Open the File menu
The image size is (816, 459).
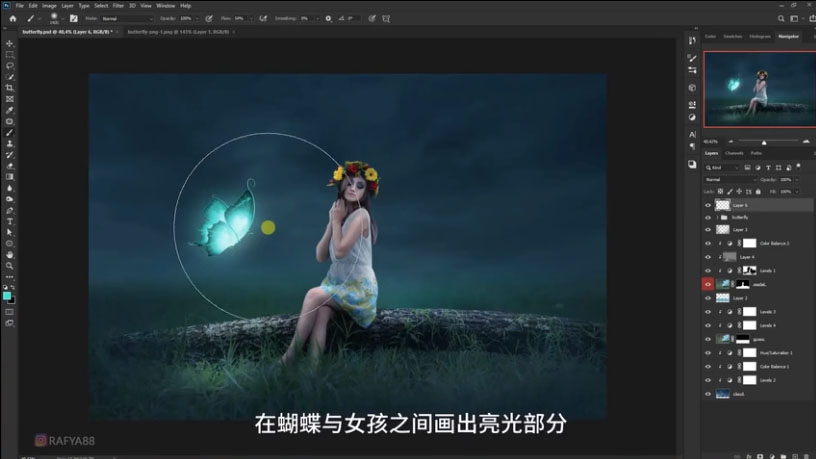19,6
